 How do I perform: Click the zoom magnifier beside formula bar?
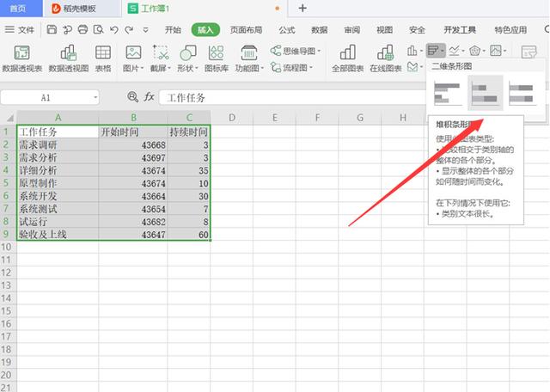tap(132, 97)
